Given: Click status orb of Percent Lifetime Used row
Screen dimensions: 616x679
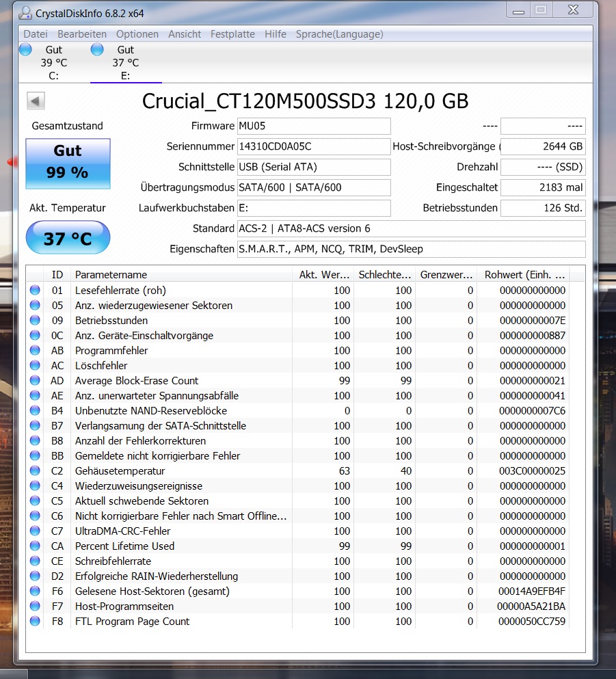Looking at the screenshot, I should pyautogui.click(x=35, y=546).
